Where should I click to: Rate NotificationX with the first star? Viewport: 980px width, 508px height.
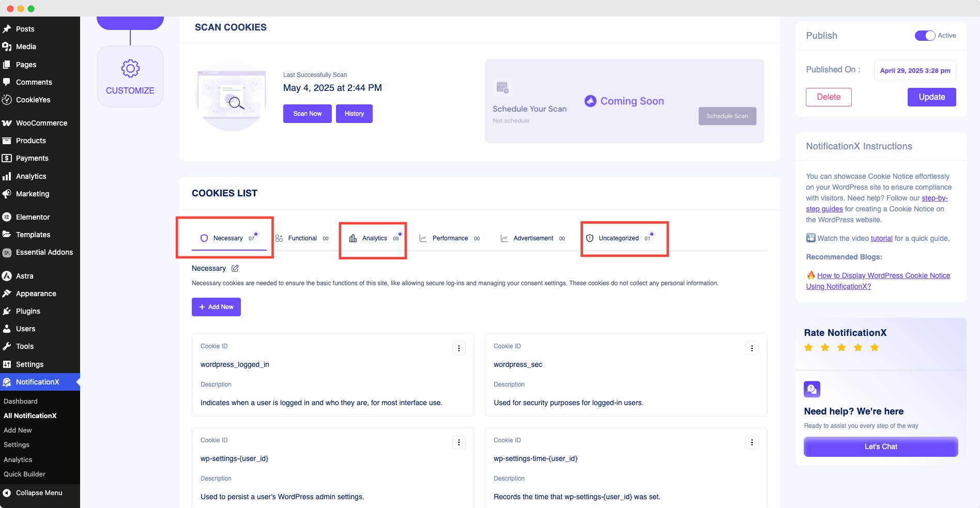coord(808,348)
